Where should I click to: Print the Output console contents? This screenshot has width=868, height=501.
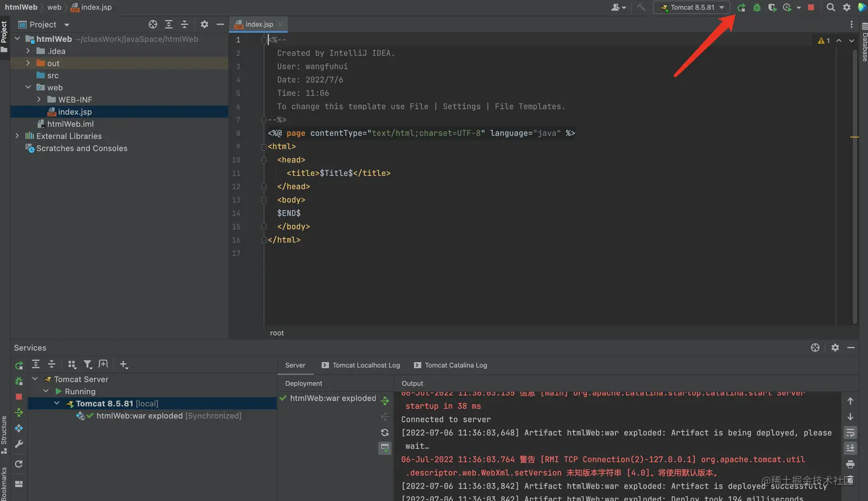click(x=850, y=464)
